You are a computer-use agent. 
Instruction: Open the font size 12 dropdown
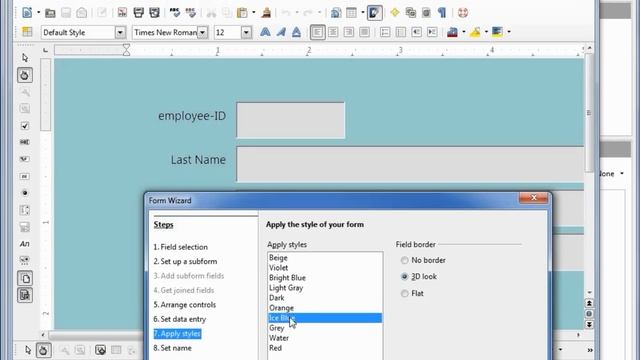[x=246, y=32]
